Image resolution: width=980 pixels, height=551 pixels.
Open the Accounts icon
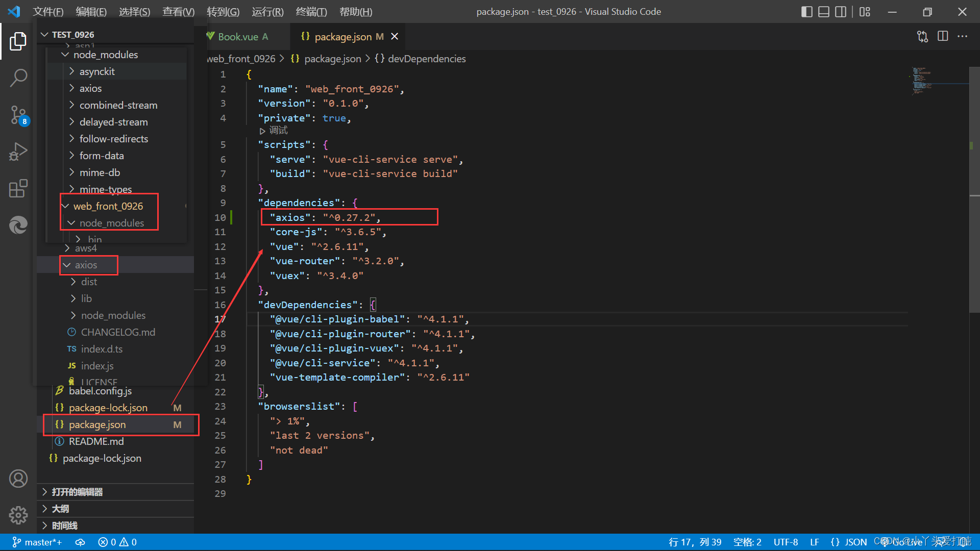[18, 479]
